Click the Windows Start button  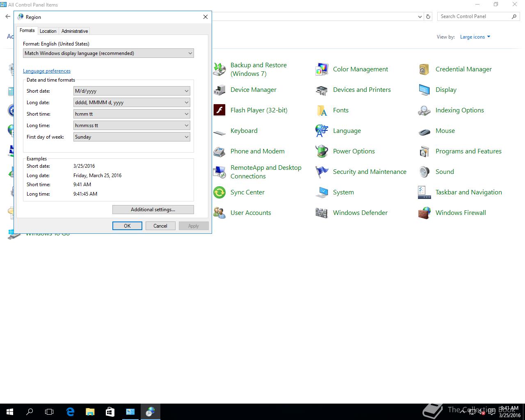(10, 412)
